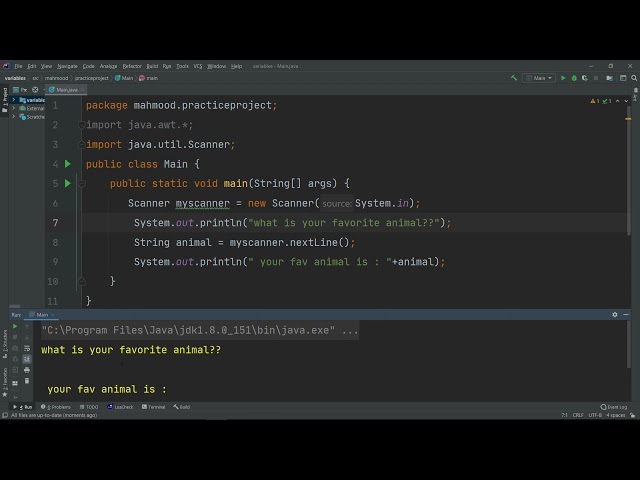Click scroll-to-end icon in Run console
The image size is (640, 480).
click(x=27, y=359)
